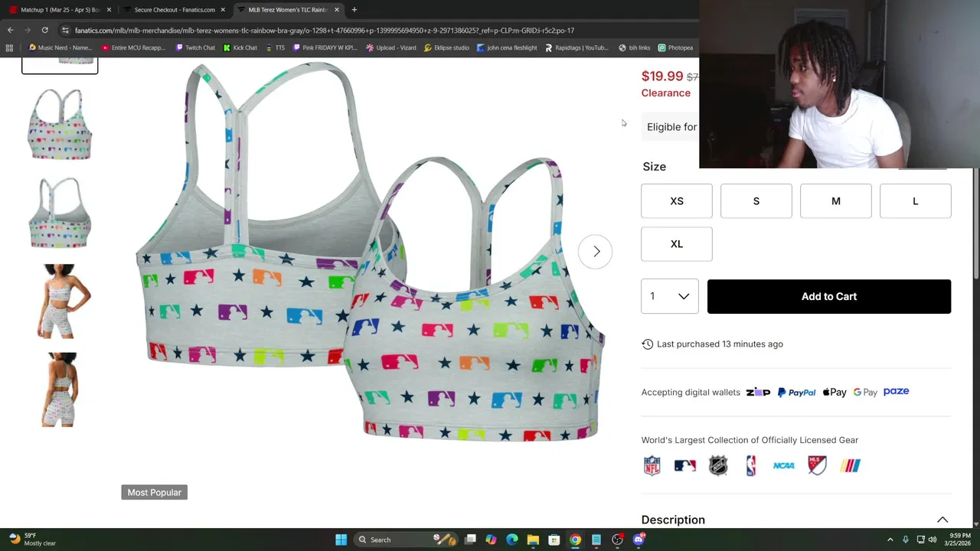
Task: Open the Music Nerd bookmark
Action: tap(60, 47)
